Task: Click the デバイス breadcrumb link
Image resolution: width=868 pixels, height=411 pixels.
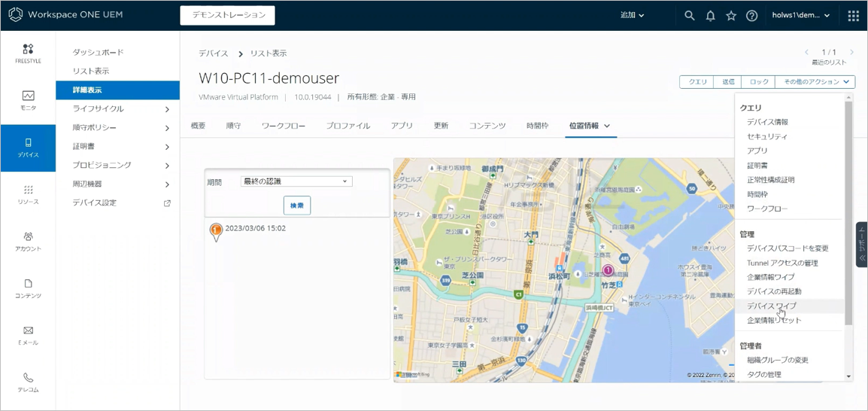Action: tap(214, 53)
